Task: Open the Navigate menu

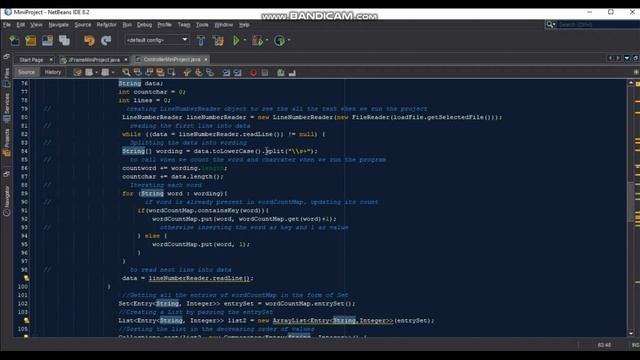Action: 58,25
